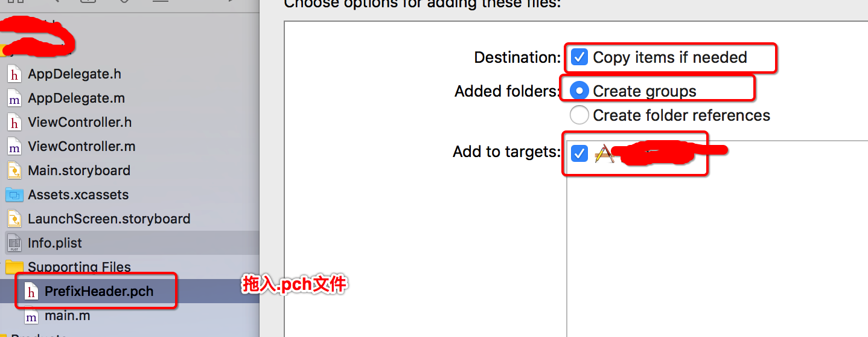The width and height of the screenshot is (868, 337).
Task: Select the main.m file name
Action: coord(68,316)
